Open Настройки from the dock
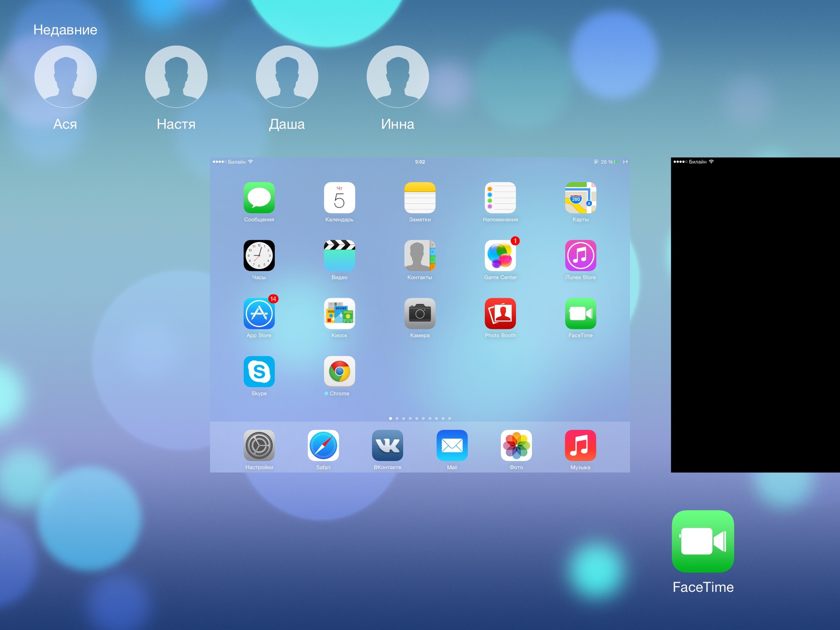Screen dimensions: 840x630 (x=259, y=446)
